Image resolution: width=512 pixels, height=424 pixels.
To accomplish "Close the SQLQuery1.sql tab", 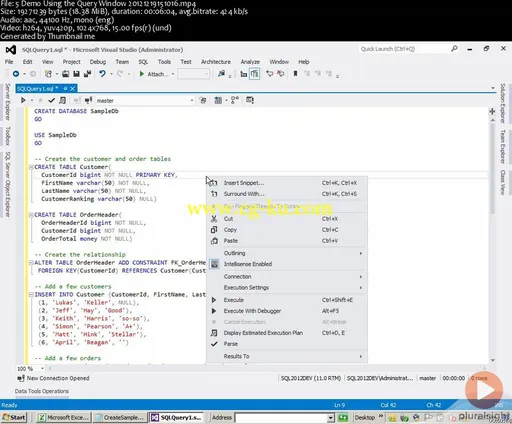I will click(72, 88).
